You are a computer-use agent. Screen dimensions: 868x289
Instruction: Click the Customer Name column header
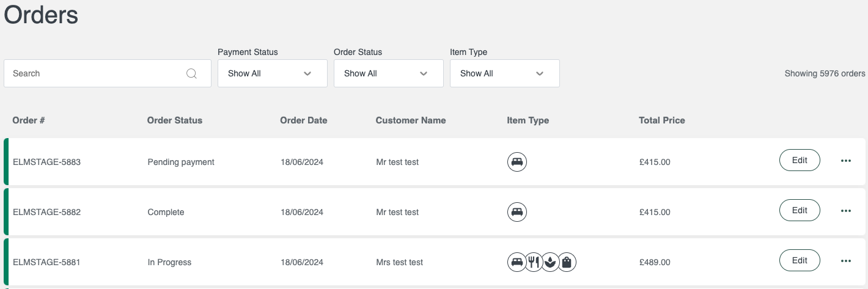click(411, 120)
